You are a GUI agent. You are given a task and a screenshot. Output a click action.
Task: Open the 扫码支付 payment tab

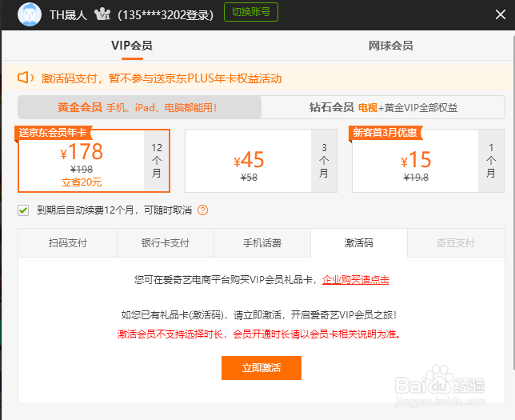tap(68, 243)
